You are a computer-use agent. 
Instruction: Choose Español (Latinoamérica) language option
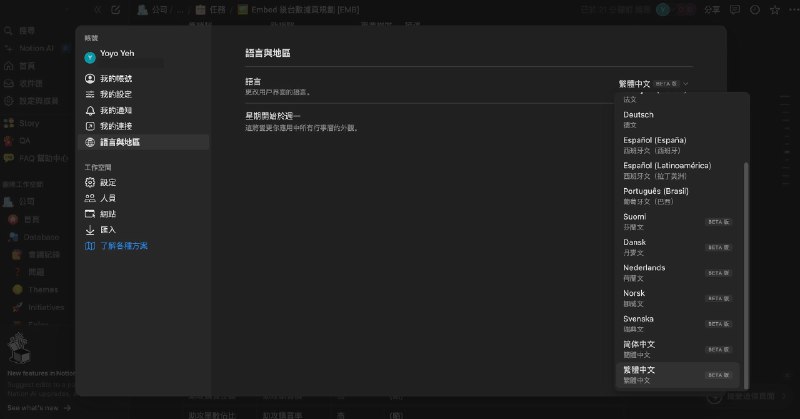pos(678,170)
